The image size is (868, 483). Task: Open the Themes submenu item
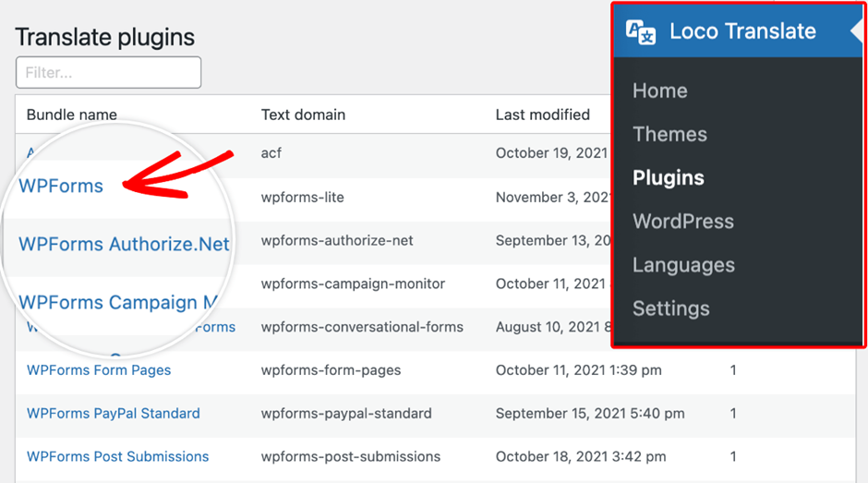click(x=669, y=134)
